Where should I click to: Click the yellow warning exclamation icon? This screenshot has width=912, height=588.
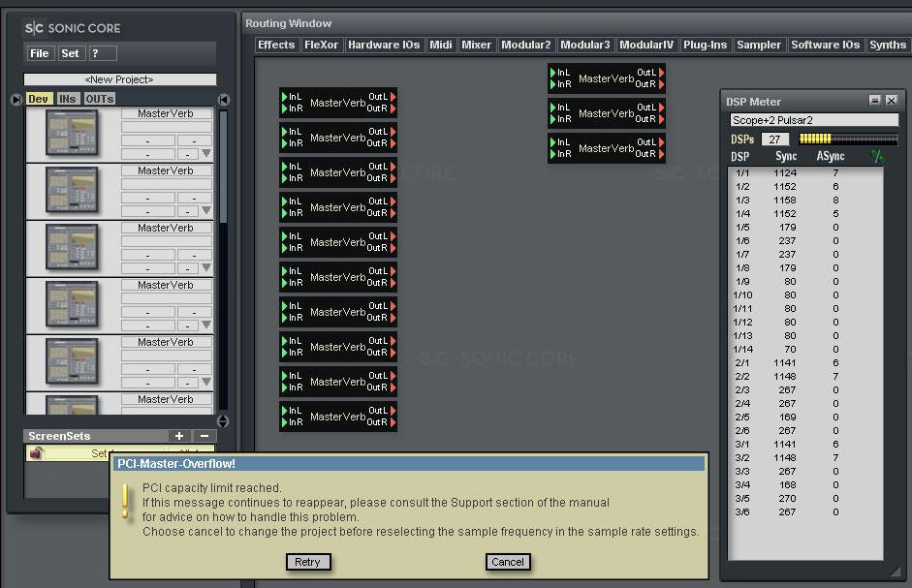(x=125, y=501)
